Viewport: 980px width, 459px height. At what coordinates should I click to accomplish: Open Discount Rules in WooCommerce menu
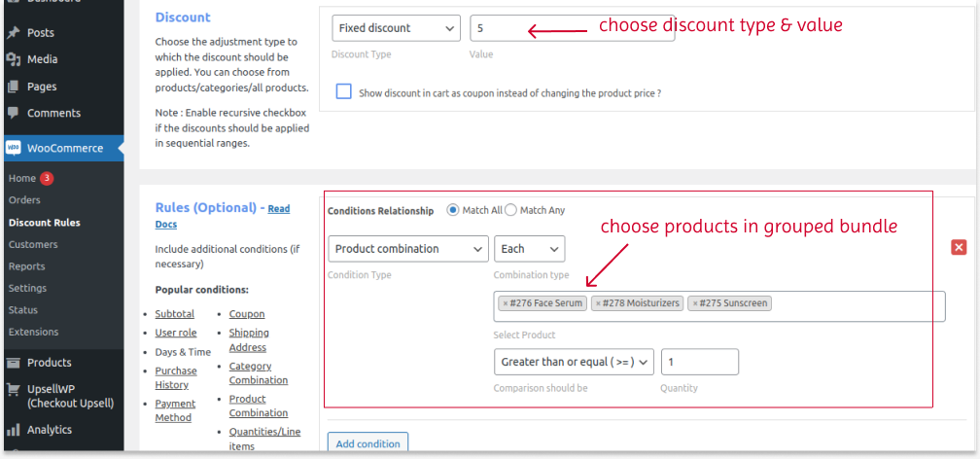44,223
